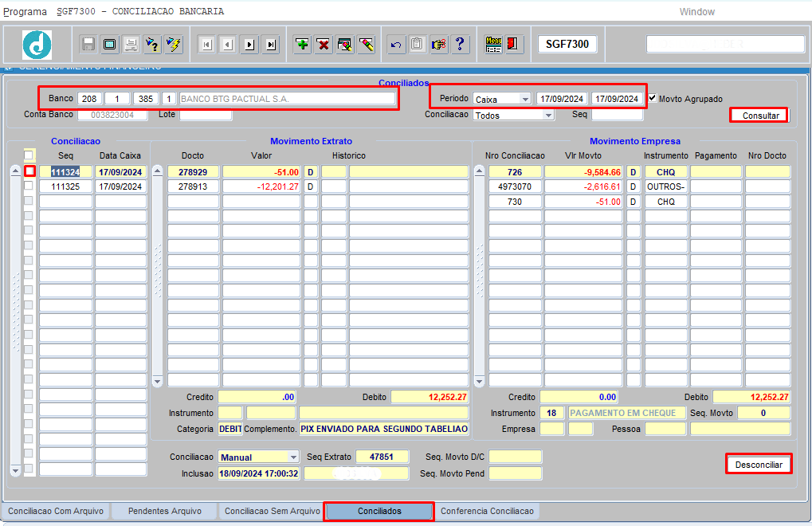Select Docto 278913 cell
This screenshot has height=526, width=812.
[x=193, y=186]
